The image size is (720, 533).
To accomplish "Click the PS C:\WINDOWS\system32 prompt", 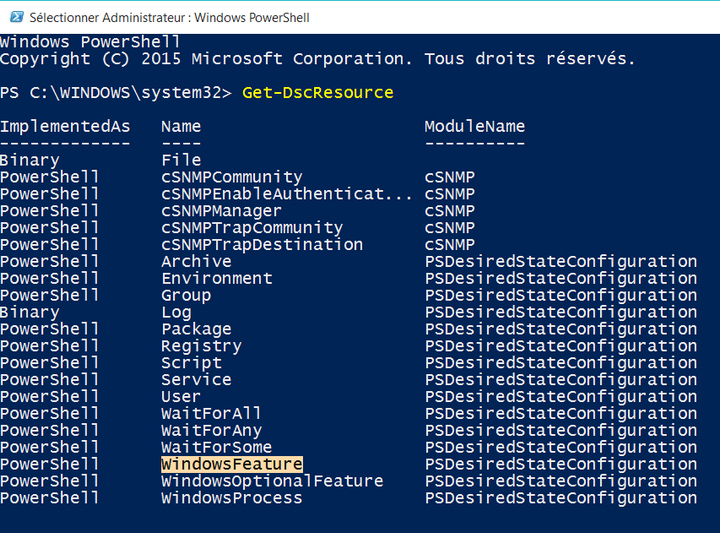I will tap(115, 93).
